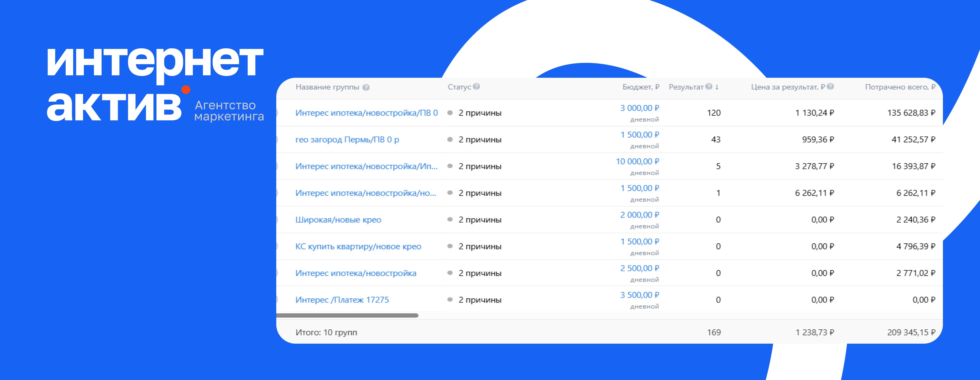The height and width of the screenshot is (380, 980).
Task: Expand 2 причины status for Интерес /Платеж
Action: pyautogui.click(x=480, y=300)
